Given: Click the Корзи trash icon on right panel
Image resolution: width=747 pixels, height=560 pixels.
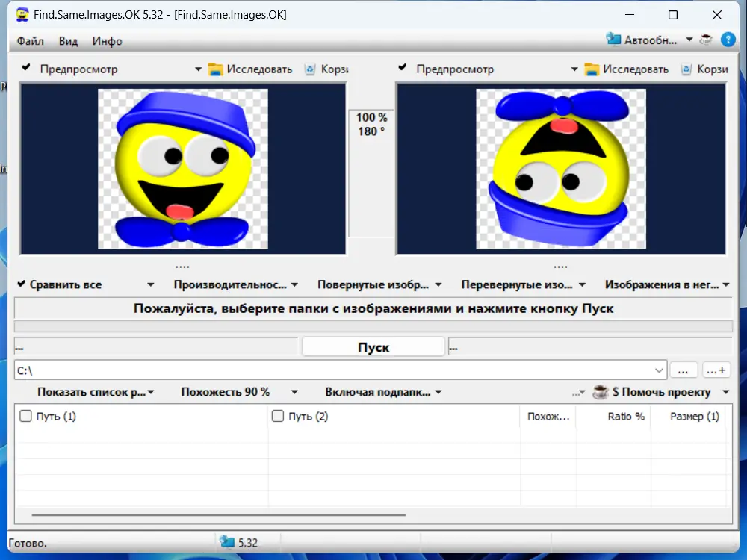Looking at the screenshot, I should 686,69.
